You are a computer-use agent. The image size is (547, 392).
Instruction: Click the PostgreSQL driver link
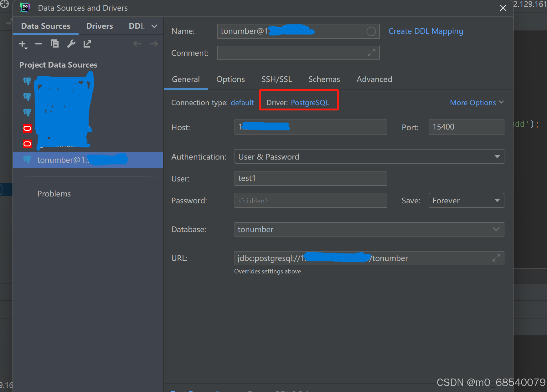[x=310, y=102]
